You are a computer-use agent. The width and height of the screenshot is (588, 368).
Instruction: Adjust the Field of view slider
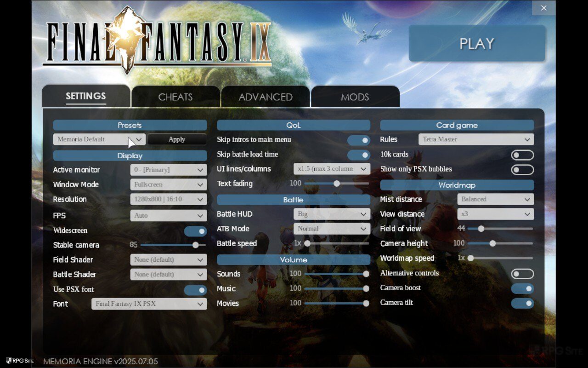point(500,229)
